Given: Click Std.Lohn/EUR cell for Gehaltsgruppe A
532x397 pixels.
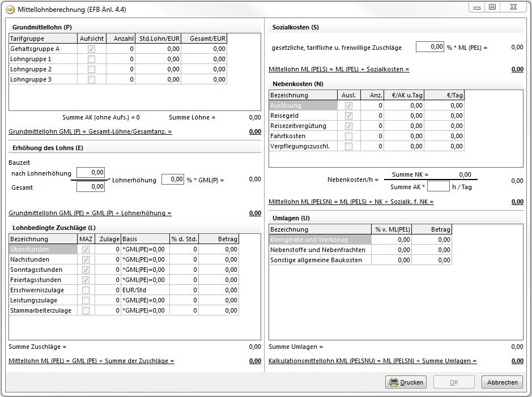Looking at the screenshot, I should click(x=158, y=49).
